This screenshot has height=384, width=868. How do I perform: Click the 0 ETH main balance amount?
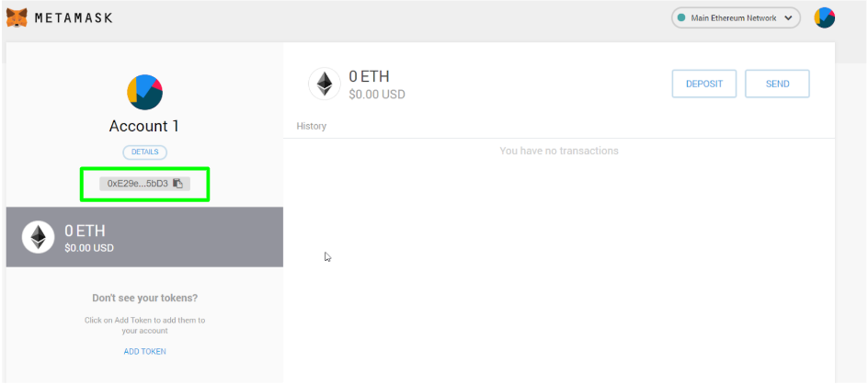pyautogui.click(x=370, y=76)
